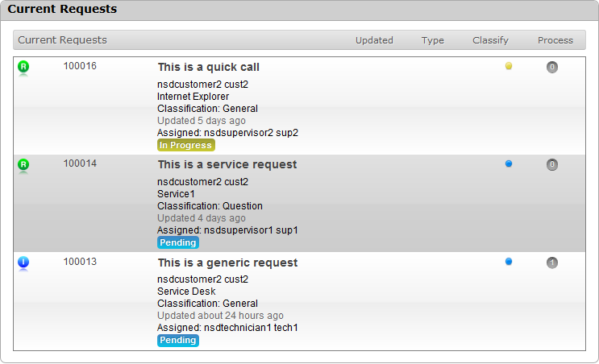
Task: Sort by the Classify column header
Action: click(490, 40)
